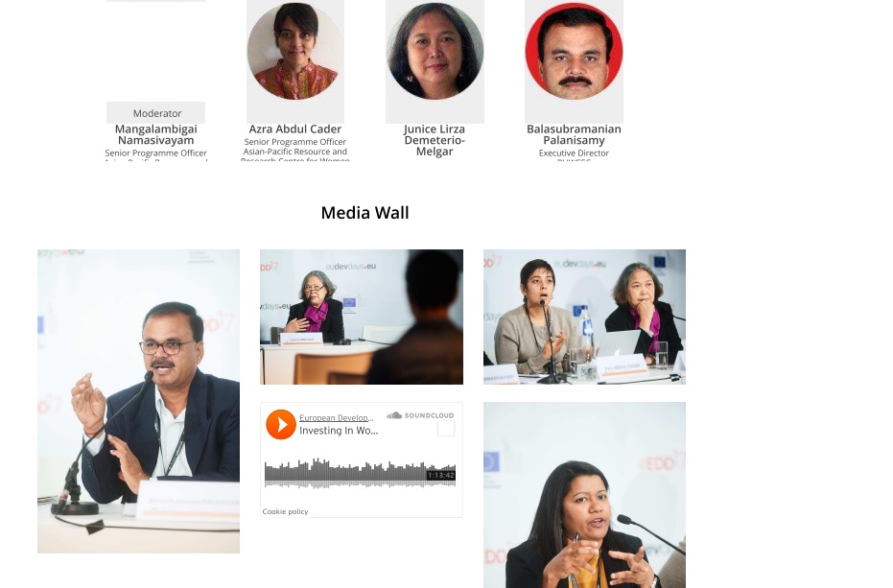This screenshot has width=893, height=588.
Task: Open photo of woman gesturing near microphone
Action: pyautogui.click(x=584, y=495)
